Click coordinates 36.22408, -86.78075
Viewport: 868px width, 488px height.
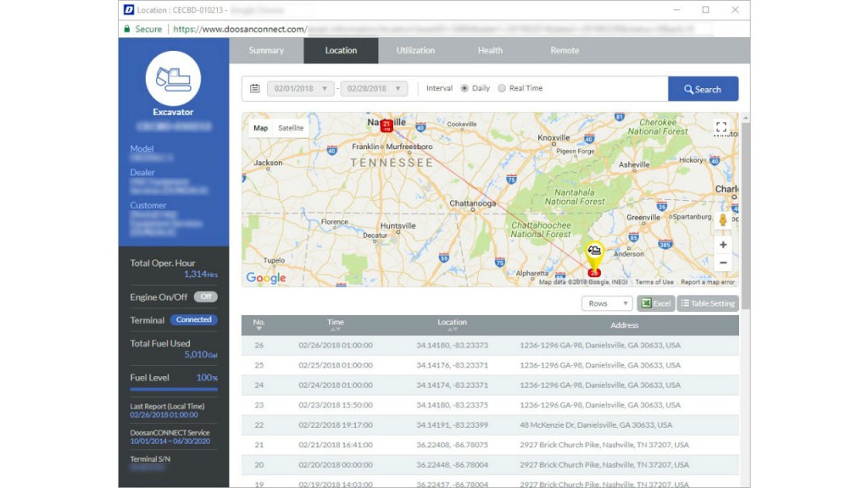point(453,445)
